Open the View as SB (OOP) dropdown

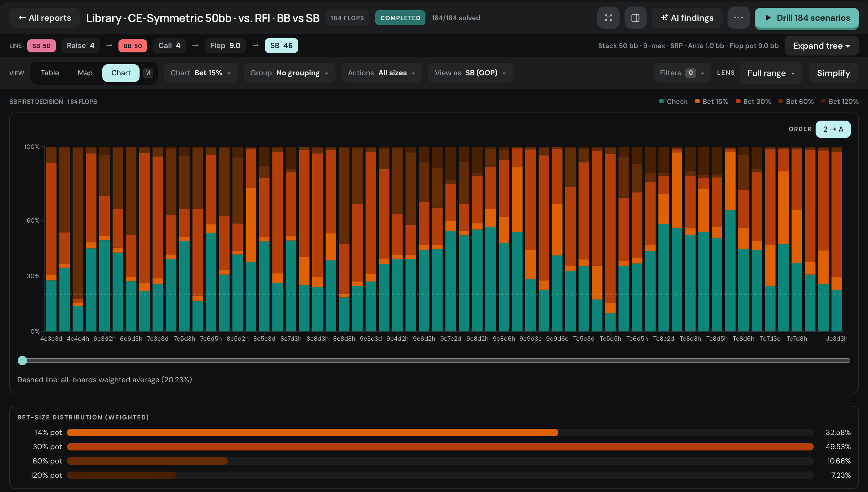[x=470, y=73]
